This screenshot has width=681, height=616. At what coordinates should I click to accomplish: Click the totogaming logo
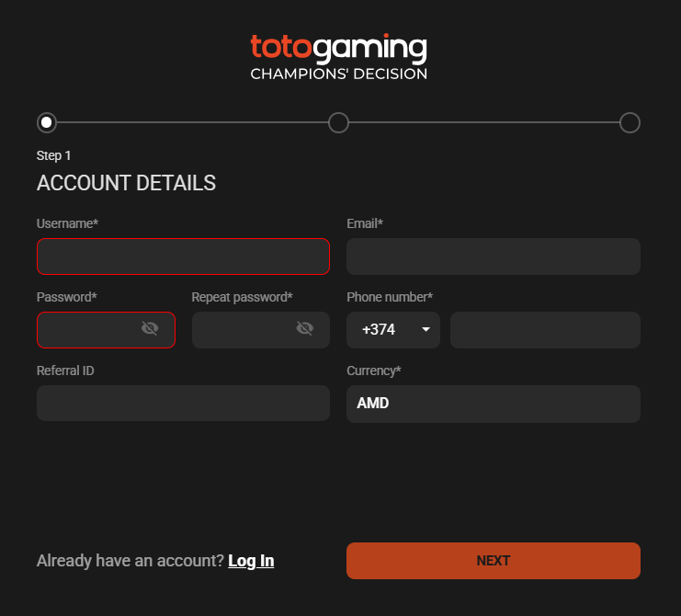click(x=338, y=47)
